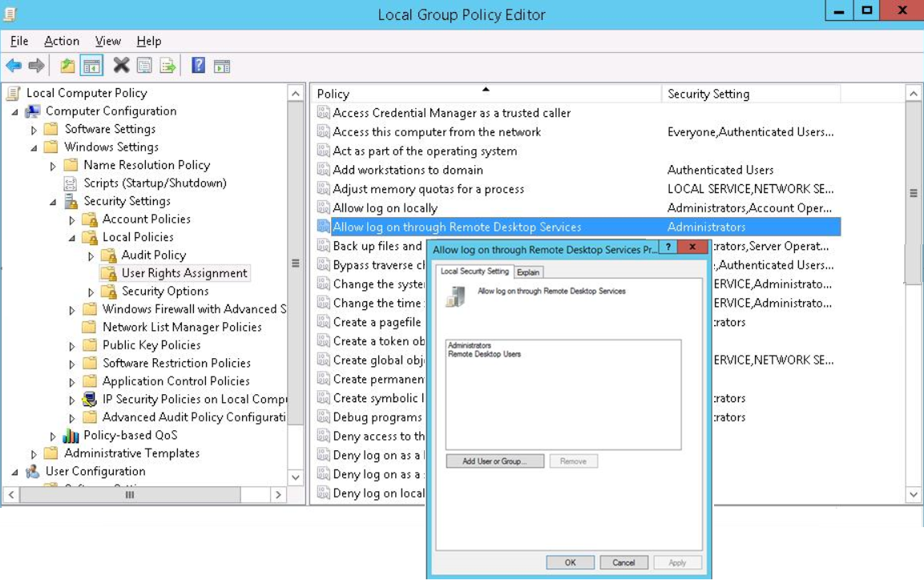Click Cancel in the properties dialog
The image size is (924, 580).
pyautogui.click(x=623, y=562)
